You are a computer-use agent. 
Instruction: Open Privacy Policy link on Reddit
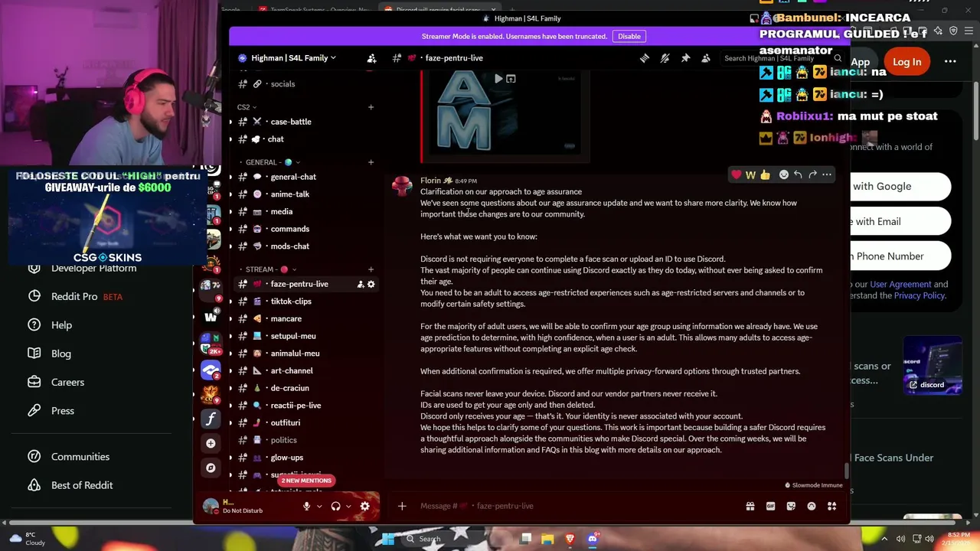tap(920, 295)
